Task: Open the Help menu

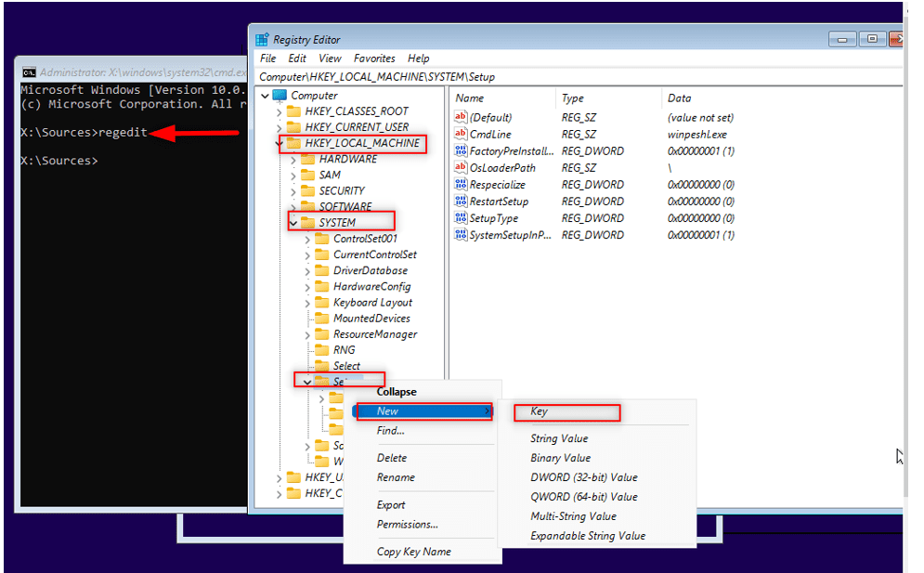Action: (418, 58)
